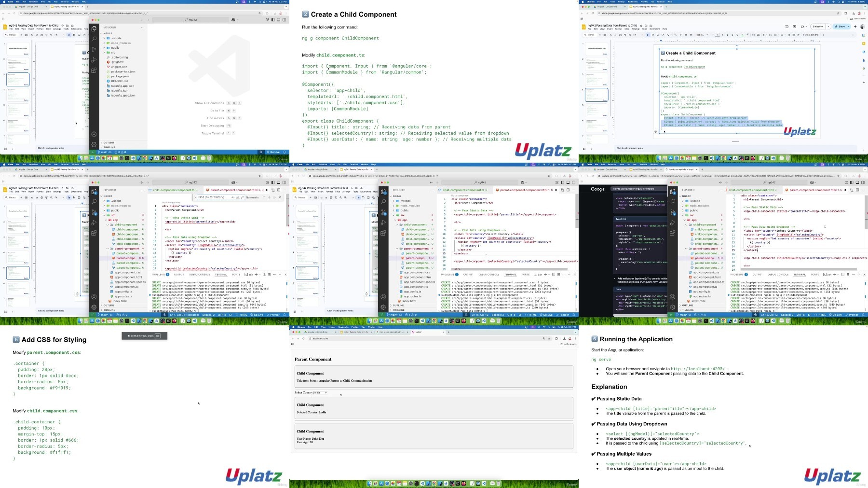Open the text color picker in Slides toolbar
Image resolution: width=868 pixels, height=488 pixels.
742,35
